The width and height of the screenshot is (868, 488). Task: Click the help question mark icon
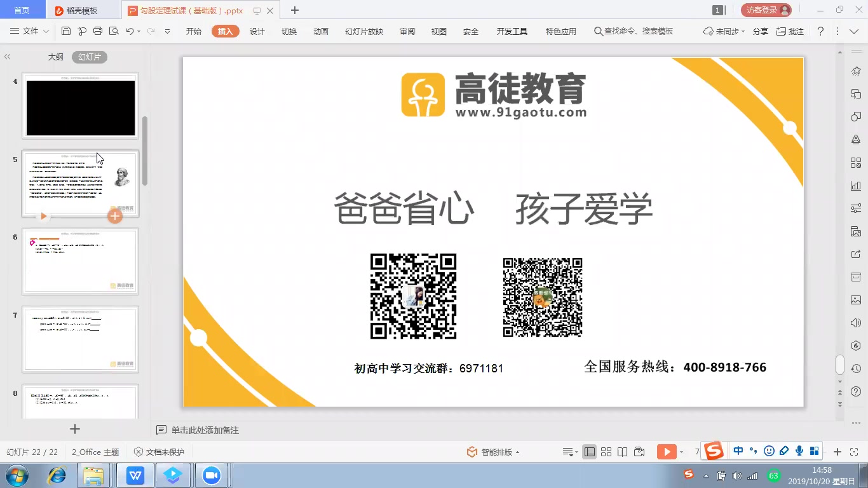click(x=820, y=31)
